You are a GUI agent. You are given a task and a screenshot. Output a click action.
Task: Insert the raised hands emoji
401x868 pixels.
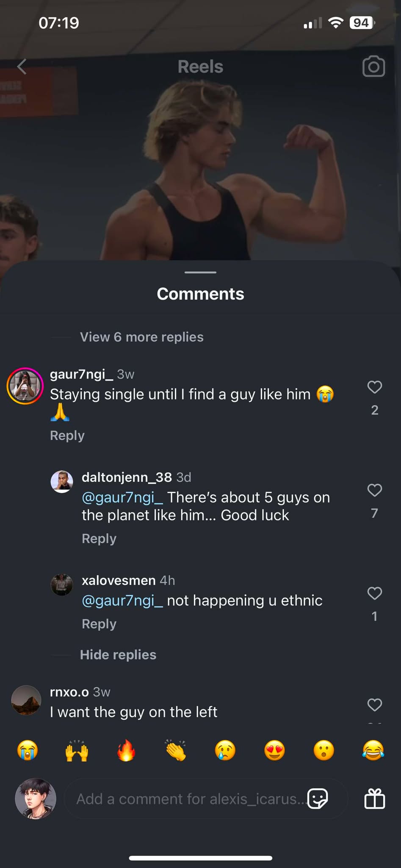pos(77,751)
